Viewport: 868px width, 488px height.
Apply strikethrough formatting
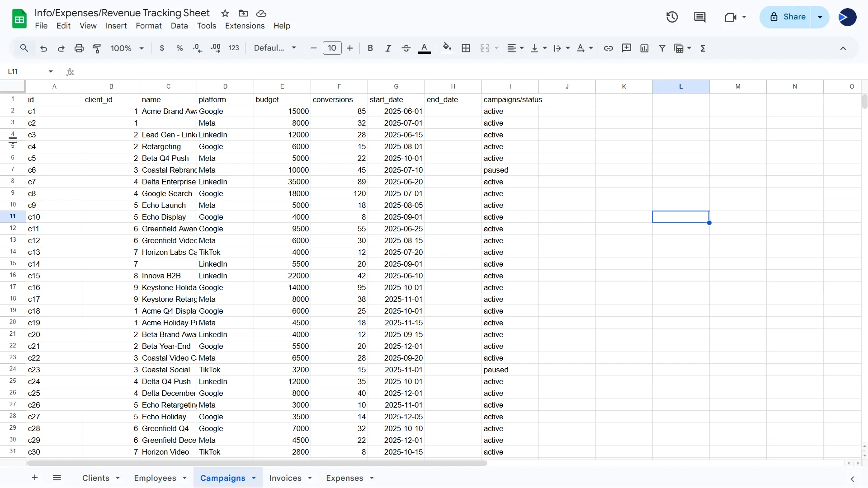(406, 48)
